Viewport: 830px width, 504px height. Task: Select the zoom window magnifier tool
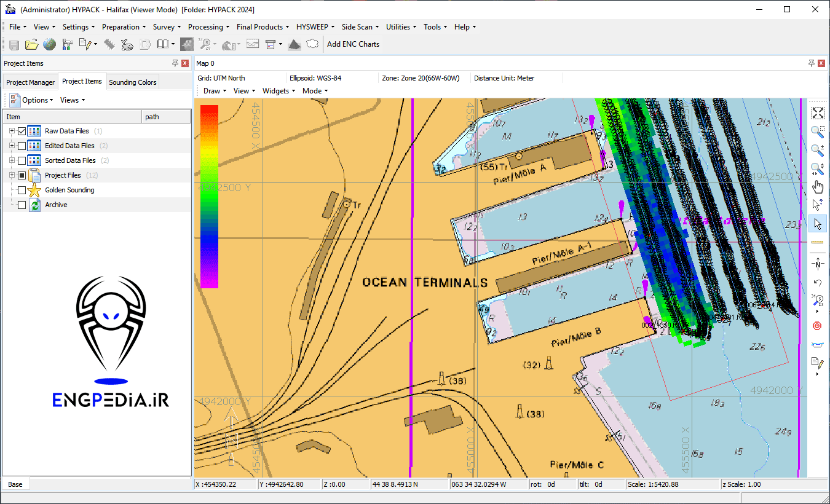(x=818, y=132)
